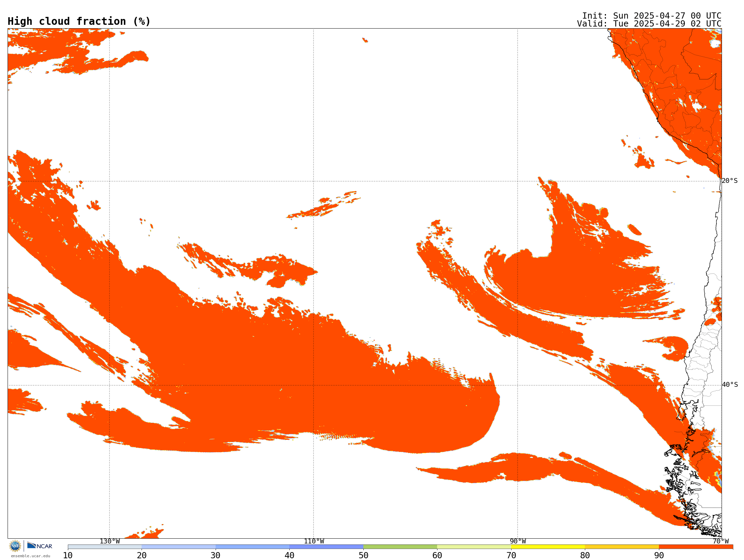Viewport: 744px width, 560px height.
Task: Open the ensemble.ucar.edu link text
Action: click(31, 556)
